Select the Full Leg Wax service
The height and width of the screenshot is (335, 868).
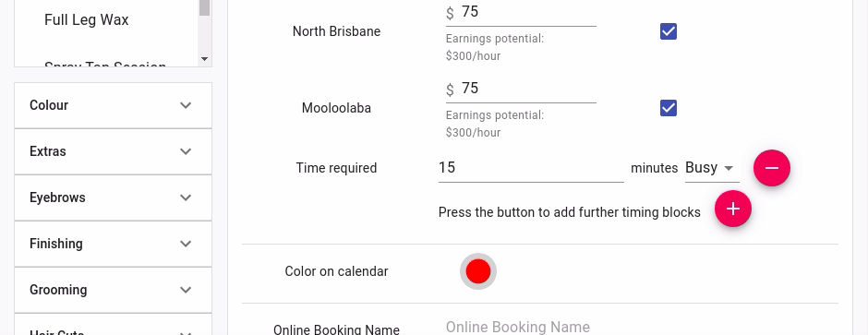(x=87, y=20)
